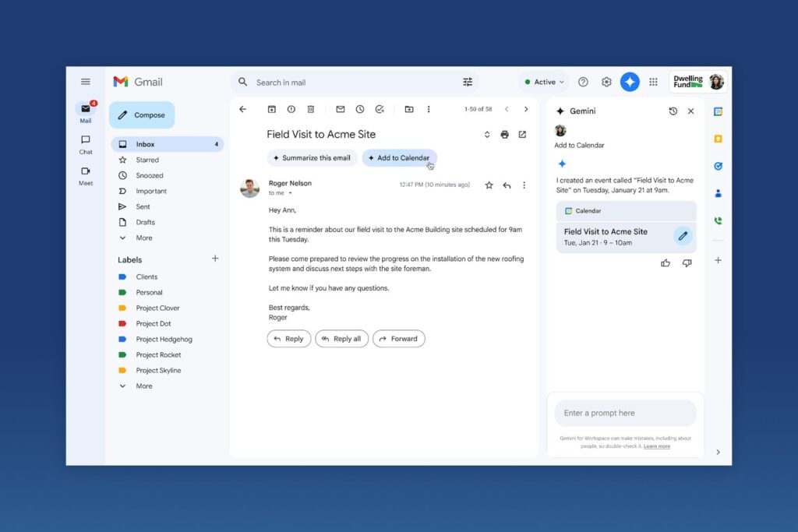This screenshot has width=798, height=532.
Task: Expand or collapse all messages icon
Action: click(x=487, y=135)
